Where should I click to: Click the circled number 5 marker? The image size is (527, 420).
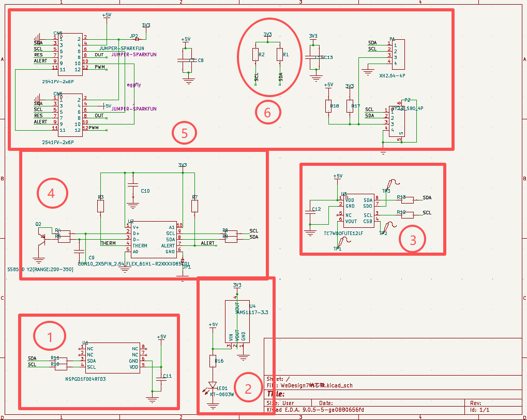coord(184,133)
